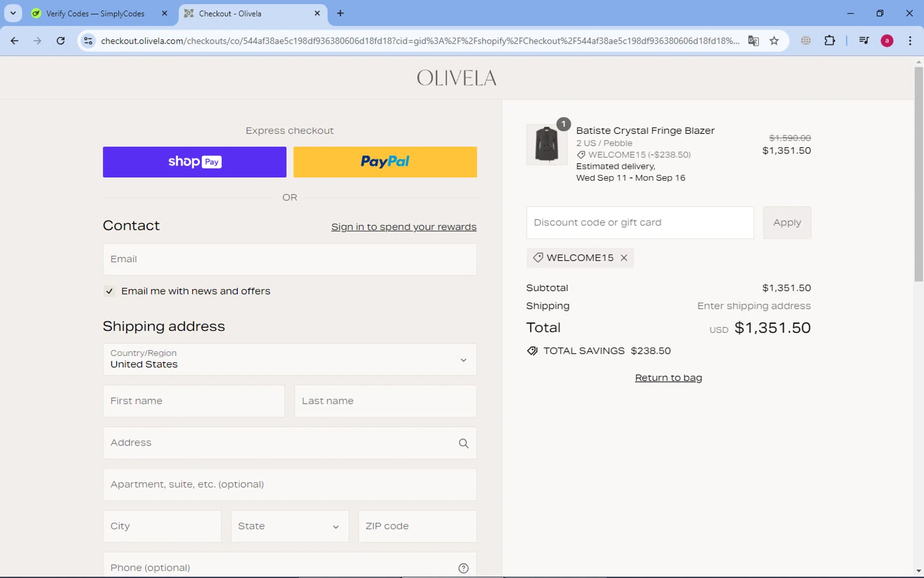924x578 pixels.
Task: Click the globe extension icon in toolbar
Action: 806,41
